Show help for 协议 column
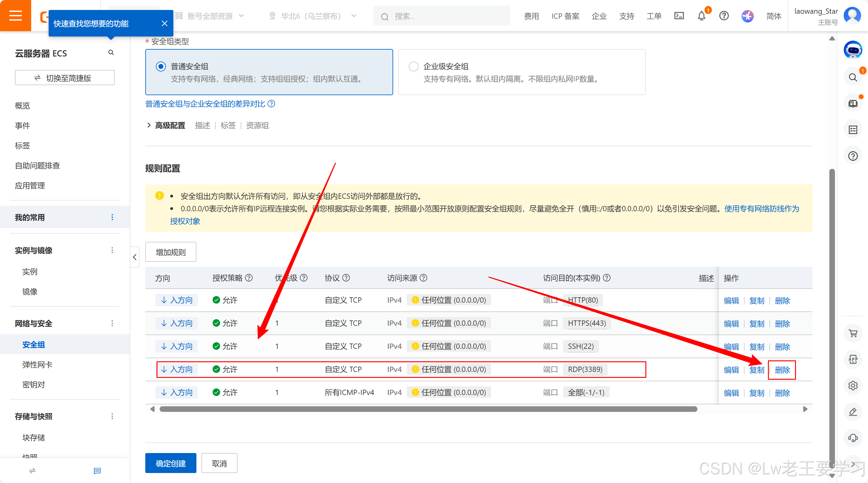The width and height of the screenshot is (868, 483). [x=346, y=278]
